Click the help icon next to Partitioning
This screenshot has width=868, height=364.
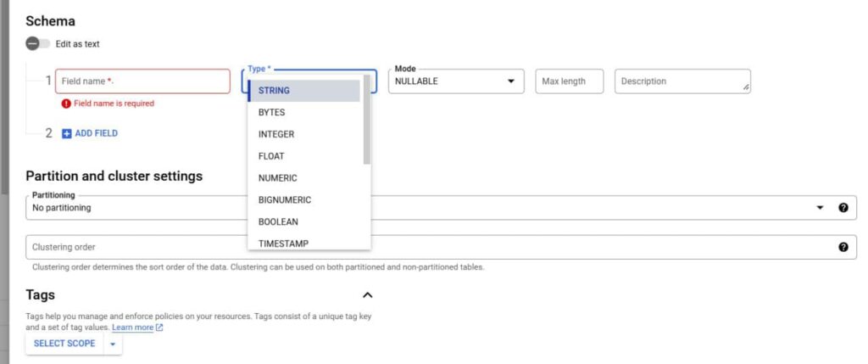tap(843, 208)
